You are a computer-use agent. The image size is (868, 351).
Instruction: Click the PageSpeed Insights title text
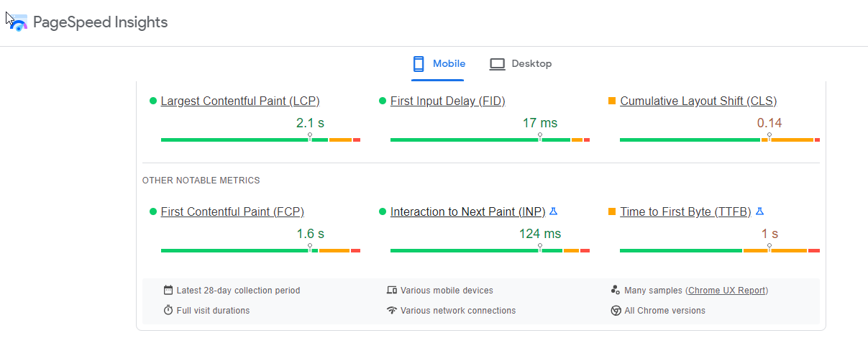pos(100,22)
